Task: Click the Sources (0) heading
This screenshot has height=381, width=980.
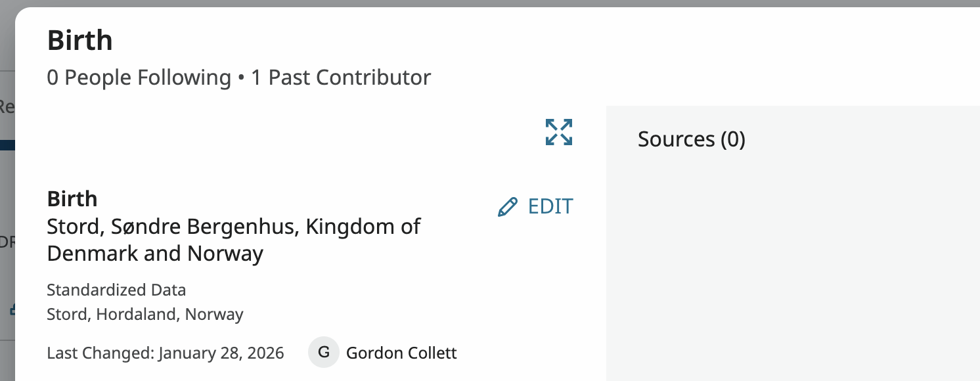Action: [691, 139]
